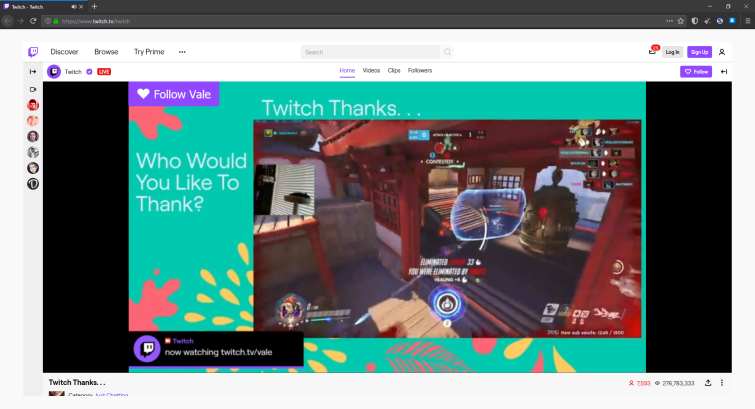Click the recommended channels camera icon

(x=33, y=90)
